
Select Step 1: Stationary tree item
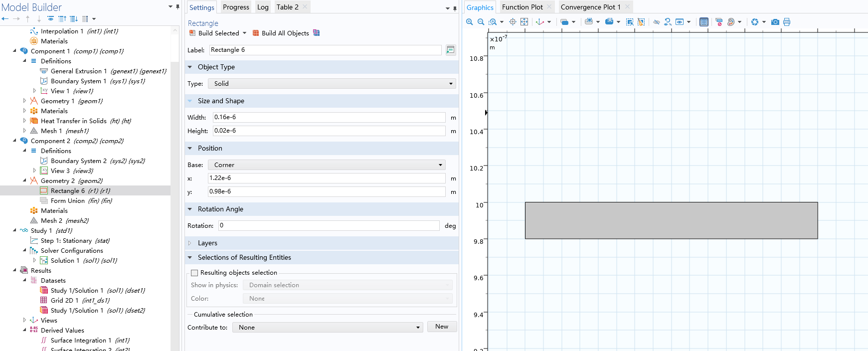70,240
